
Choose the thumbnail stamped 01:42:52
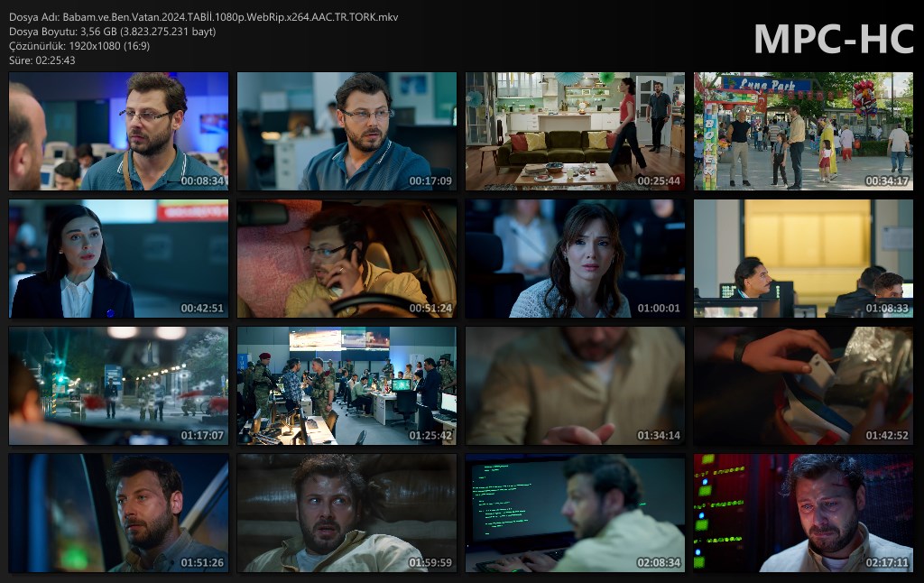pos(803,386)
